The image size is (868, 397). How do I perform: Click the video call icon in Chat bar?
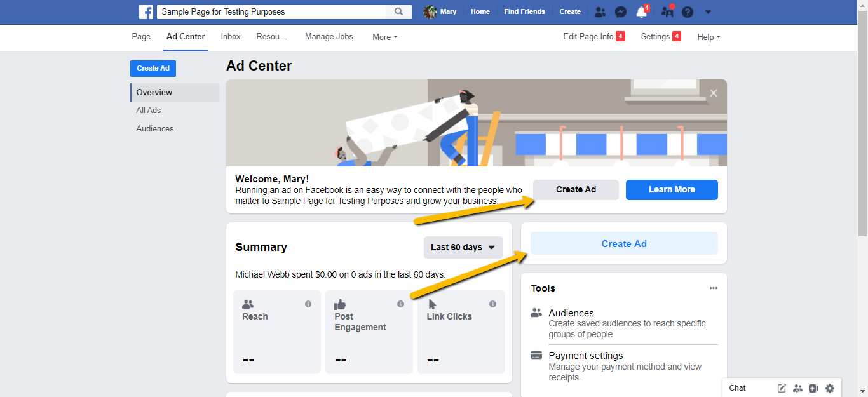point(814,388)
